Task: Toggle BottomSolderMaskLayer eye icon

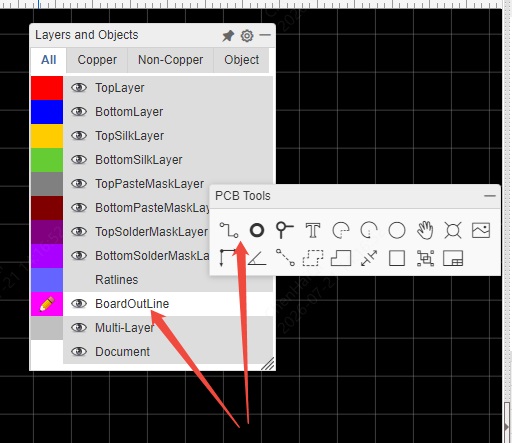Action: coord(79,256)
